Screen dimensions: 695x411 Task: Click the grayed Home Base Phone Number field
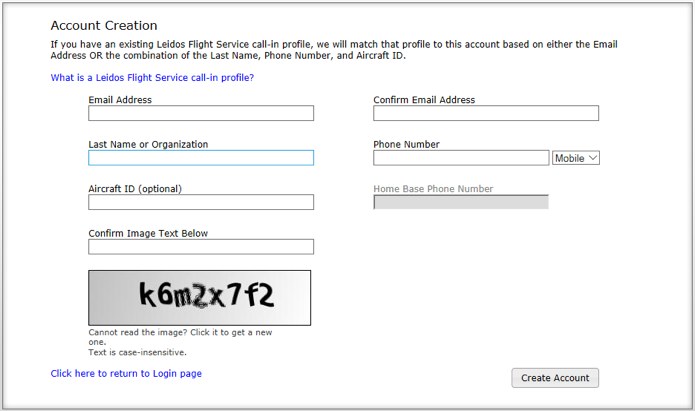461,202
